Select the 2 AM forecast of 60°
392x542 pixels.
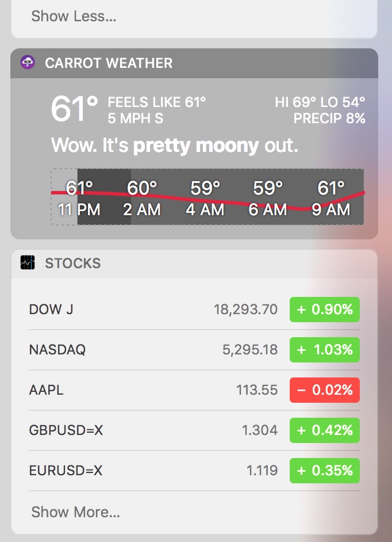(x=142, y=199)
